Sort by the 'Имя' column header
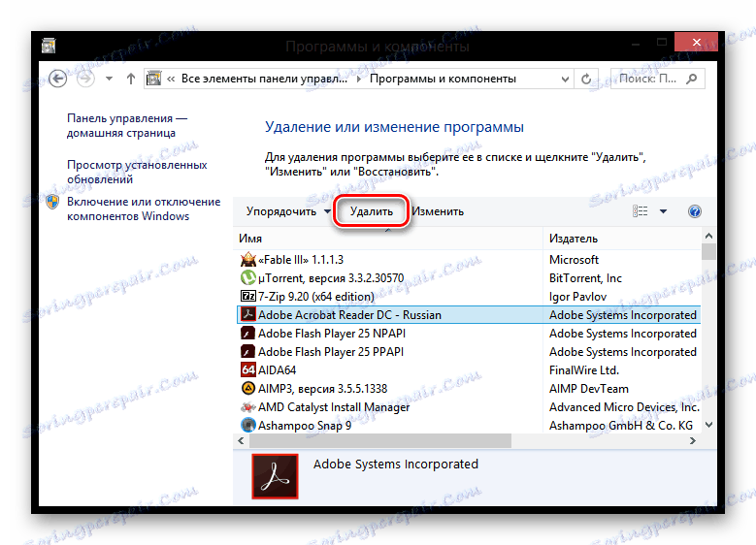Viewport: 756px width, 545px height. 388,239
